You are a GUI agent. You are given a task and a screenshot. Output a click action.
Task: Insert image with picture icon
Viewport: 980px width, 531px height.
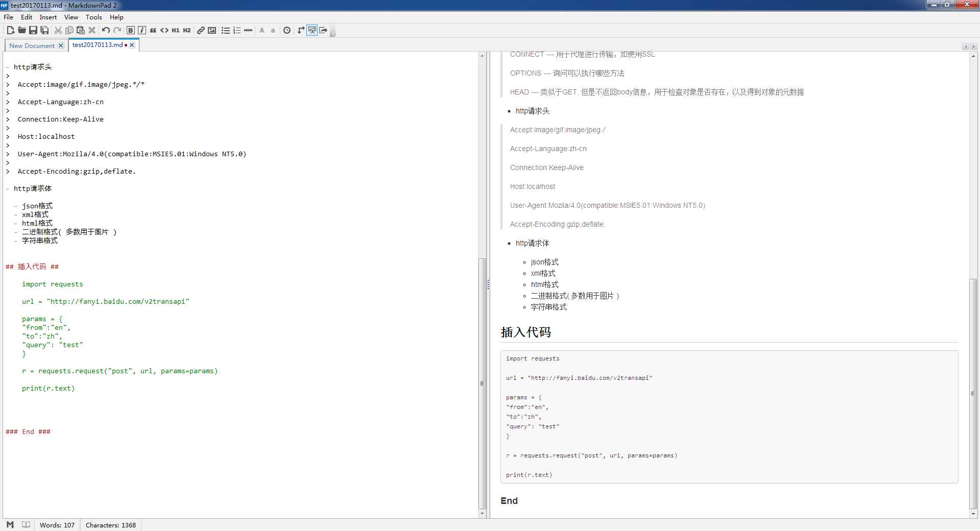click(x=212, y=31)
